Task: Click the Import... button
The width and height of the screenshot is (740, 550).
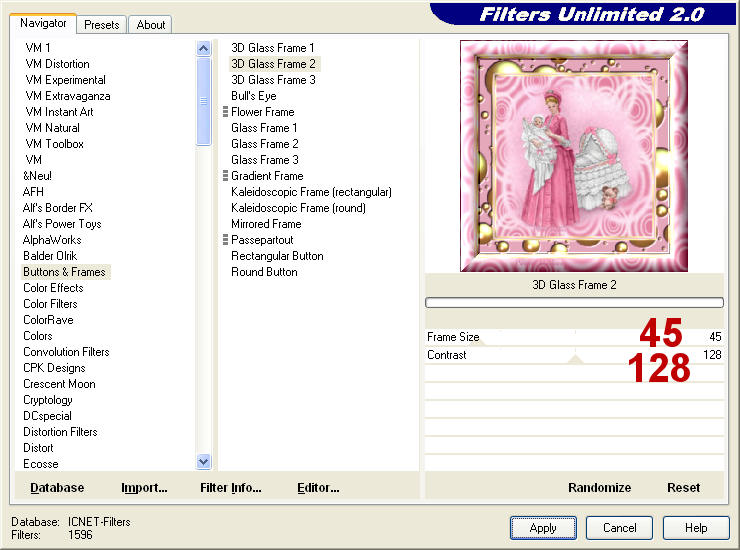Action: (144, 488)
